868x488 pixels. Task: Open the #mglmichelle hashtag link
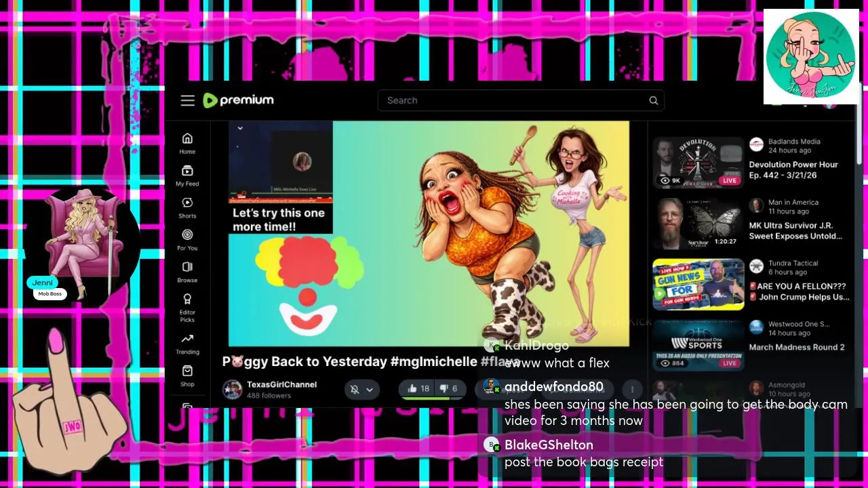tap(434, 361)
